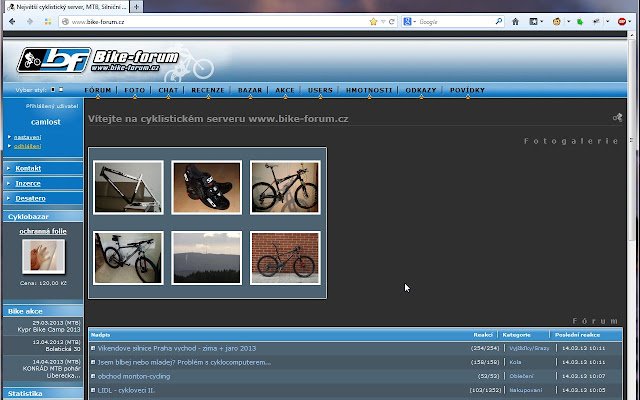Click the odhlášení logout link
This screenshot has height=400, width=640.
point(27,146)
